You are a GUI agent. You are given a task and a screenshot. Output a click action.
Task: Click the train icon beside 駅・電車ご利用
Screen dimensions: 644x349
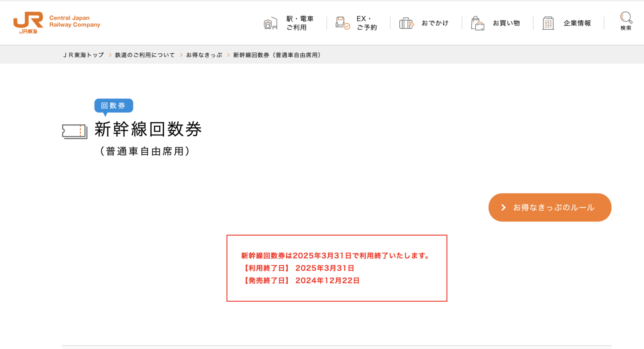[x=270, y=23]
